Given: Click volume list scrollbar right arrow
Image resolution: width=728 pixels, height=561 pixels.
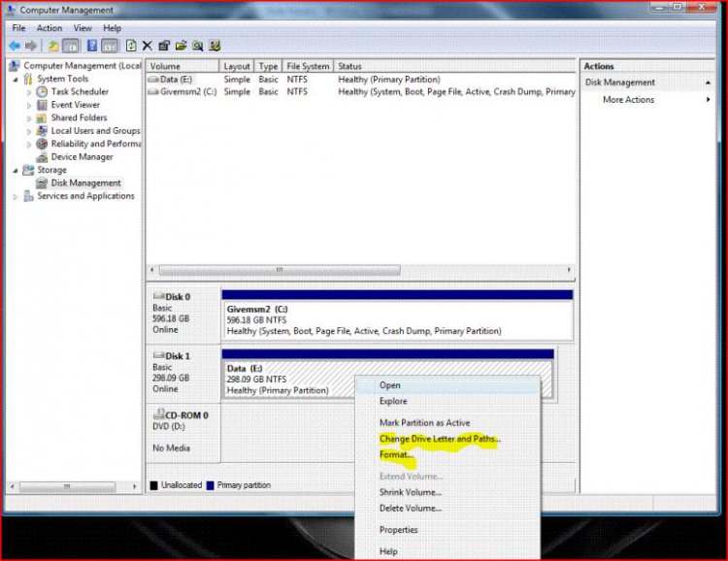Looking at the screenshot, I should (569, 270).
